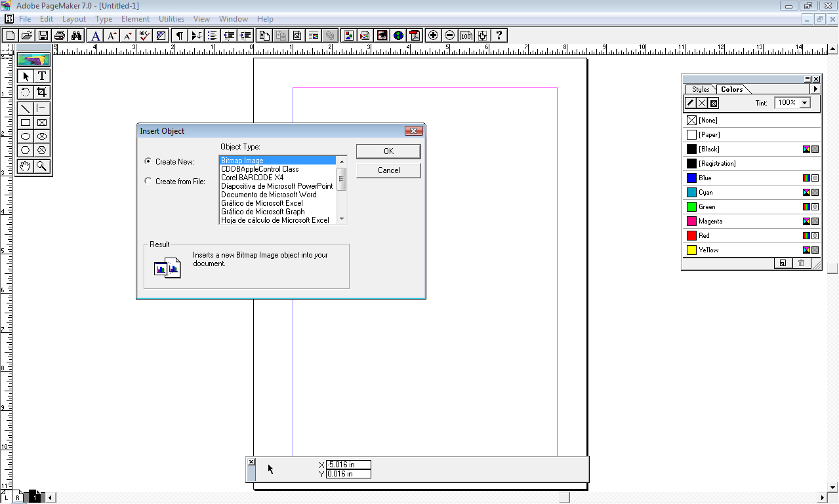The width and height of the screenshot is (839, 504).
Task: Switch to the Styles tab
Action: (x=701, y=89)
